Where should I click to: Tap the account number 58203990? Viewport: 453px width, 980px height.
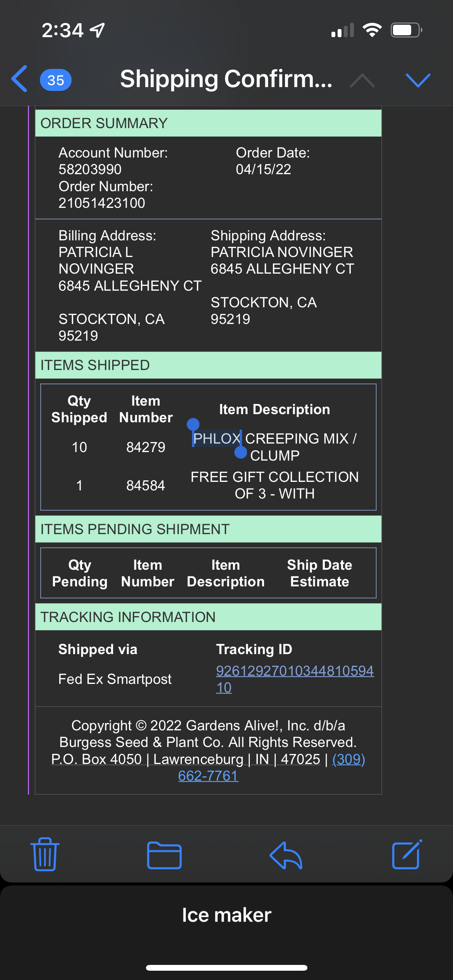click(90, 170)
